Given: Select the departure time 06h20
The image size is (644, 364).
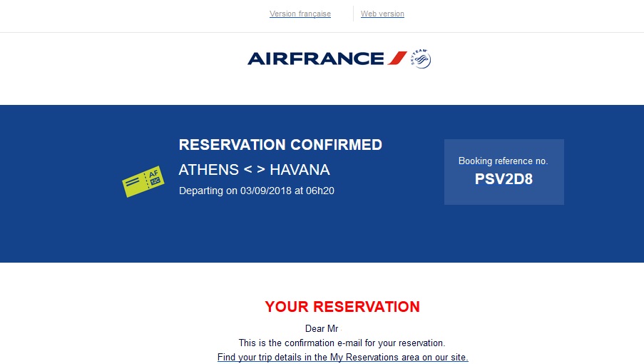Looking at the screenshot, I should 320,191.
